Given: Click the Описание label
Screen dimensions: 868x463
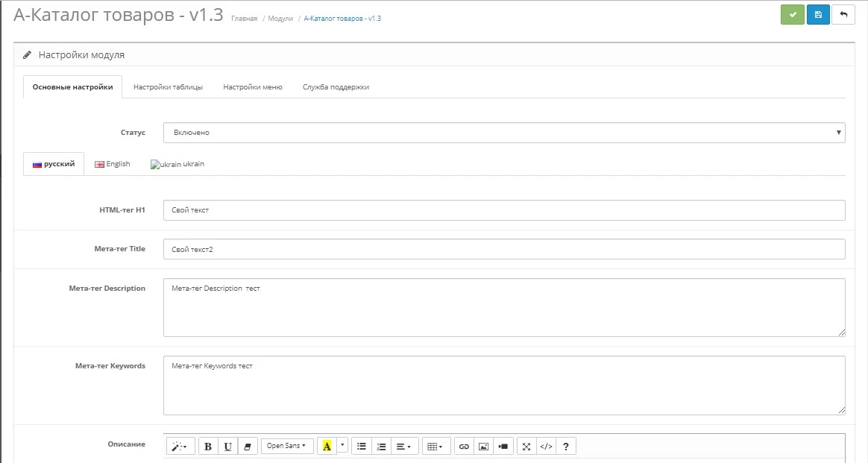Looking at the screenshot, I should click(x=126, y=444).
